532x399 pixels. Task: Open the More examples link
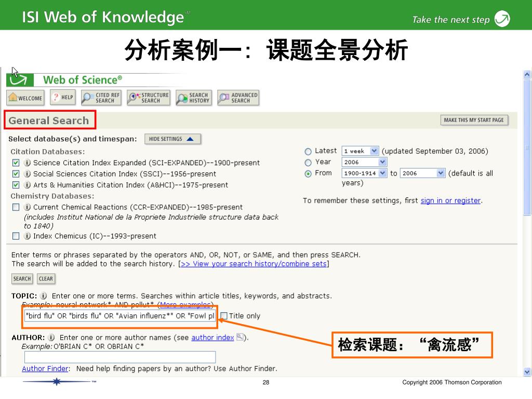tap(186, 304)
